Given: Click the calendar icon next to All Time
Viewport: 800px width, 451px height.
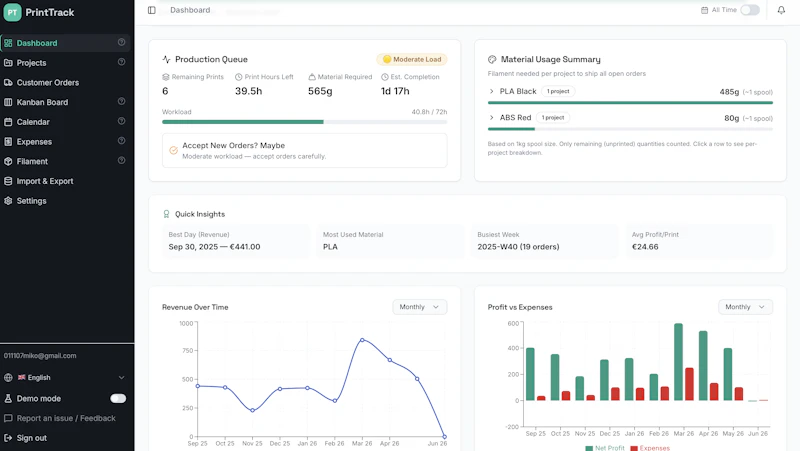Looking at the screenshot, I should (x=705, y=10).
